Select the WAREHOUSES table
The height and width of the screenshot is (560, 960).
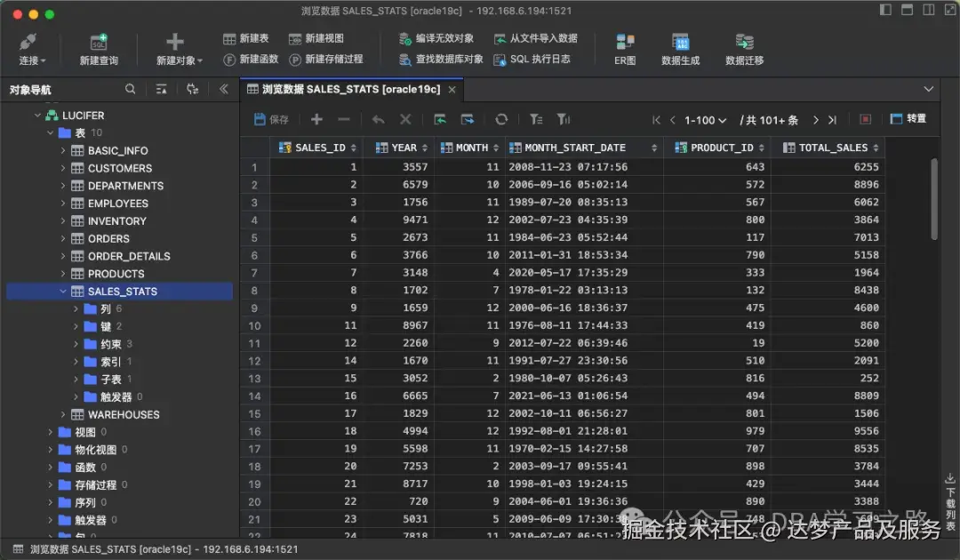[123, 414]
